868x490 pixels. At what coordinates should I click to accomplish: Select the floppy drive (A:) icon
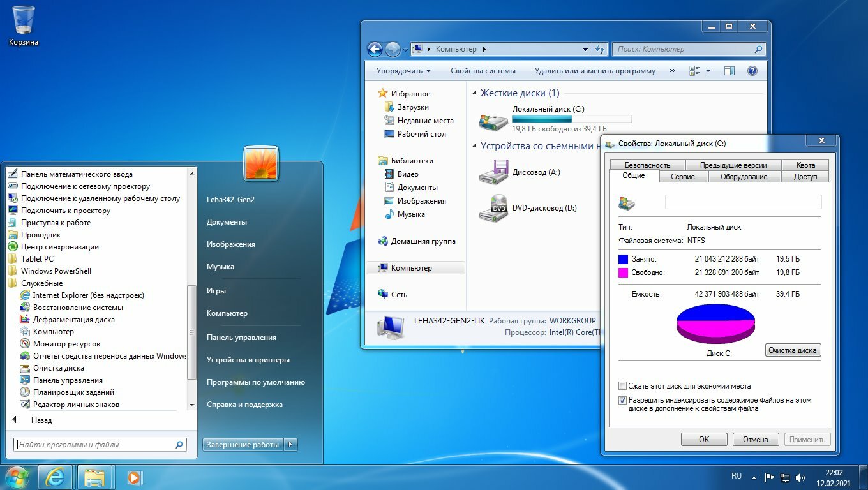tap(493, 172)
